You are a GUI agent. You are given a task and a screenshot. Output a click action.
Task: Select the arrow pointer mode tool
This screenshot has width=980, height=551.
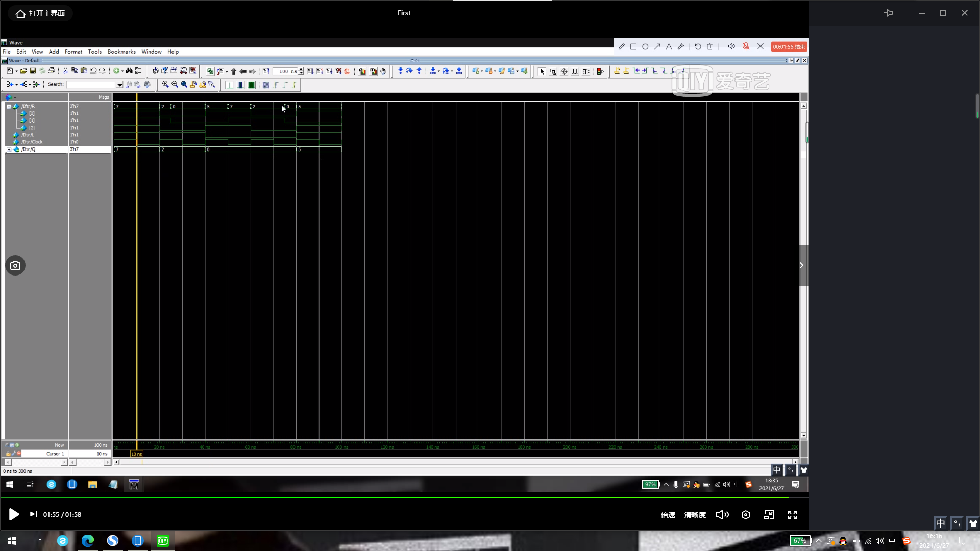click(x=542, y=71)
